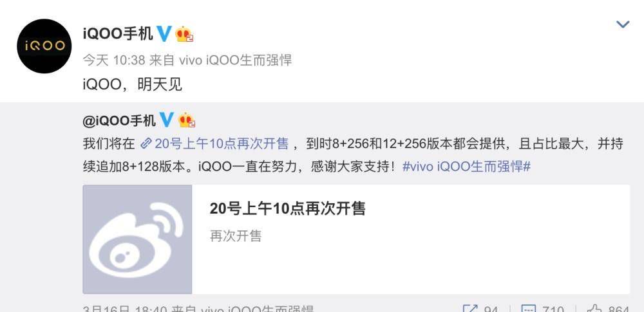Click the Weibo logo thumbnail in link card
Image resolution: width=644 pixels, height=312 pixels.
137,239
